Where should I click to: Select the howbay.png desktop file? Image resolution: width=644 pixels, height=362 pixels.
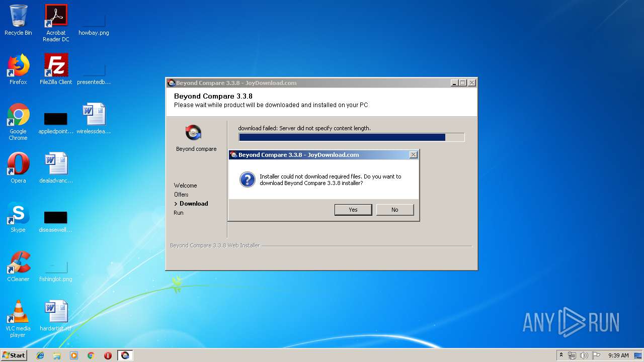[x=94, y=23]
